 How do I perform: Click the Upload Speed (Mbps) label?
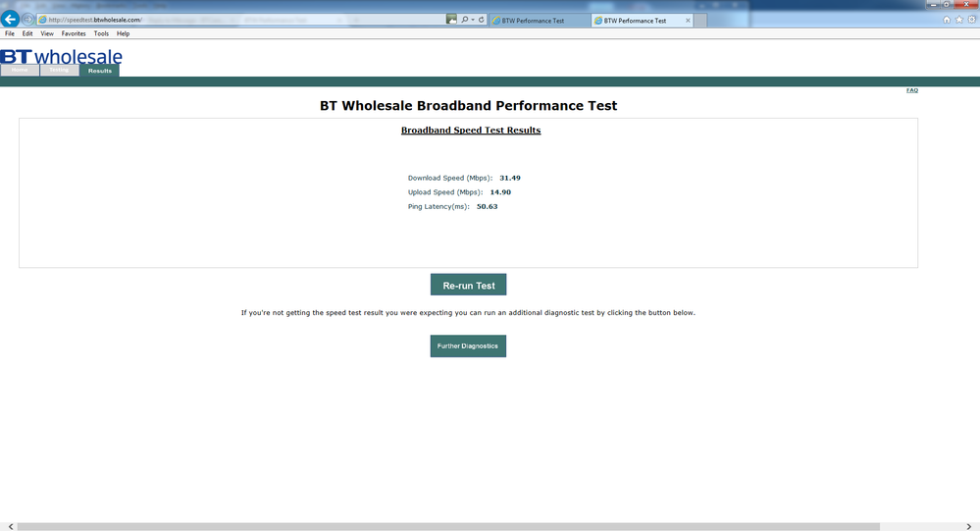445,192
